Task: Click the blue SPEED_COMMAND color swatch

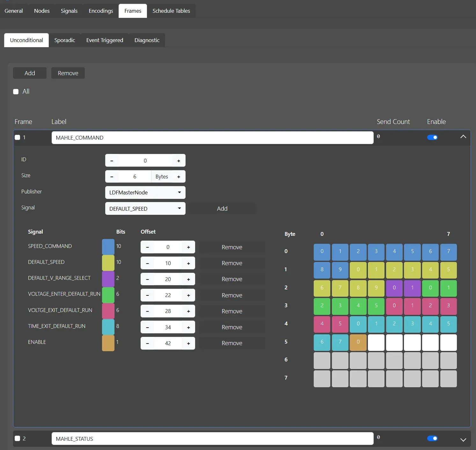Action: [x=108, y=247]
